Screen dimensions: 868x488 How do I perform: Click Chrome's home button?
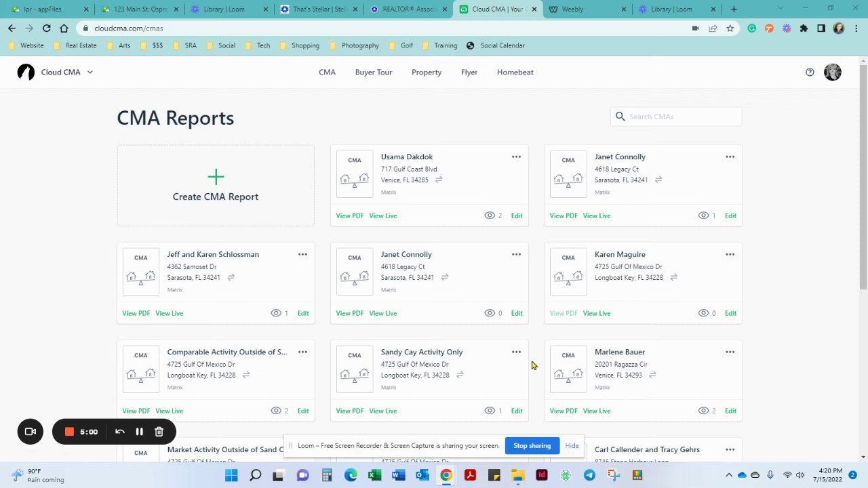[x=64, y=28]
